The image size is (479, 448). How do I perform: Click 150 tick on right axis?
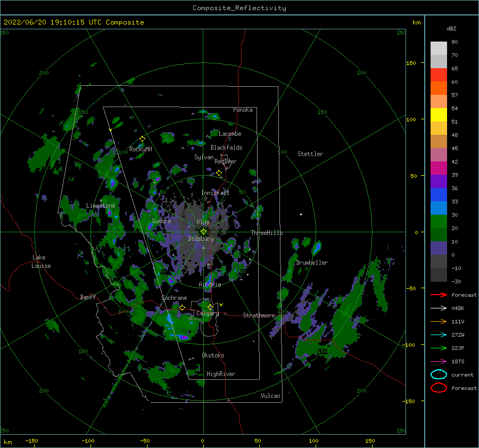tap(411, 63)
